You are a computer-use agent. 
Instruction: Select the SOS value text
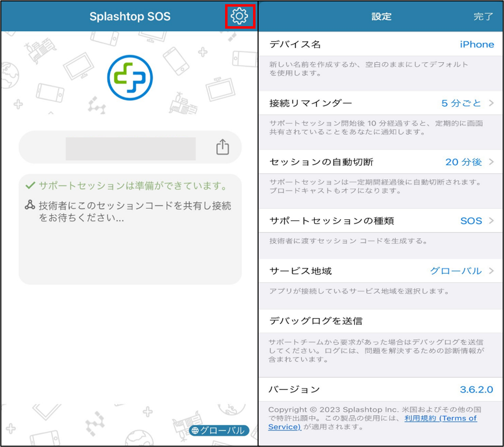(x=471, y=221)
